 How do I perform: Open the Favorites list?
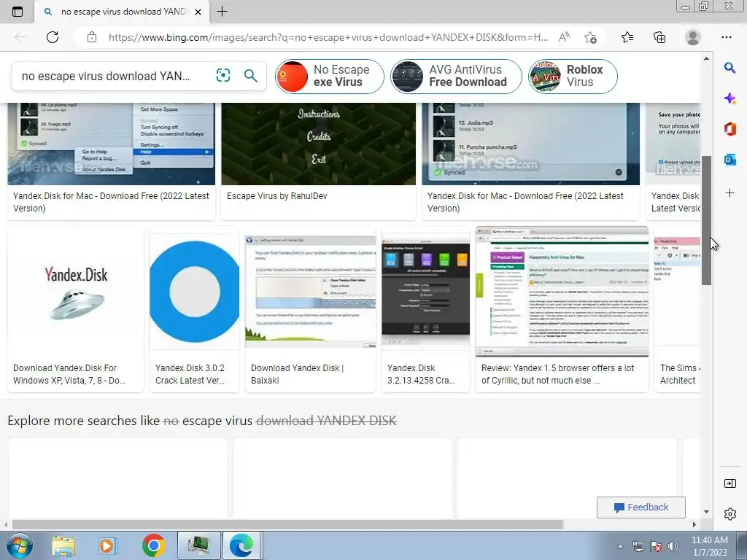[627, 37]
